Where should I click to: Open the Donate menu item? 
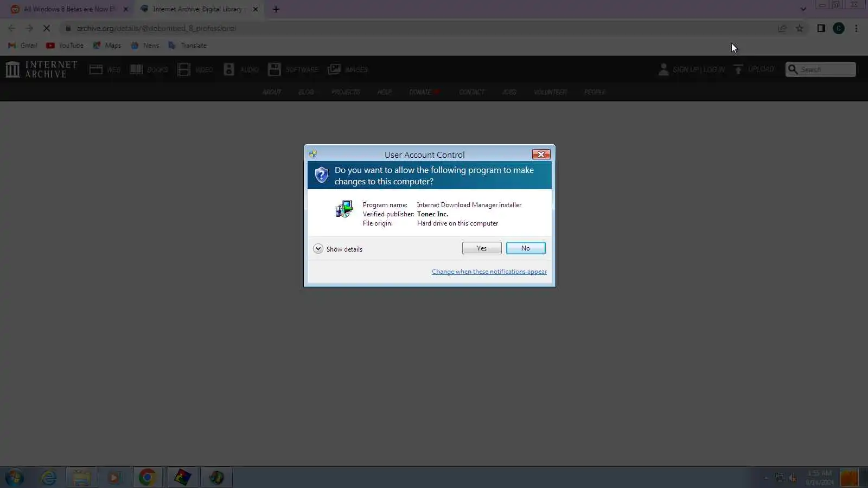pyautogui.click(x=424, y=92)
